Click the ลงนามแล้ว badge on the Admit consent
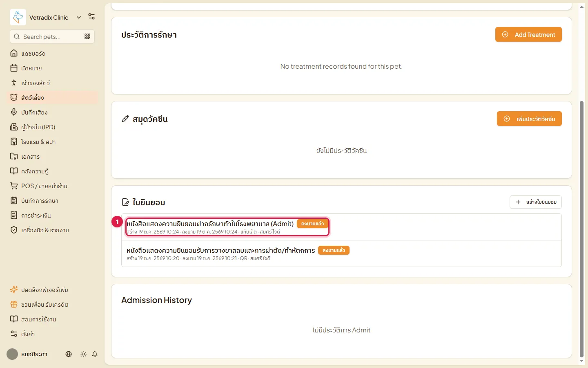Image resolution: width=588 pixels, height=368 pixels. click(313, 224)
